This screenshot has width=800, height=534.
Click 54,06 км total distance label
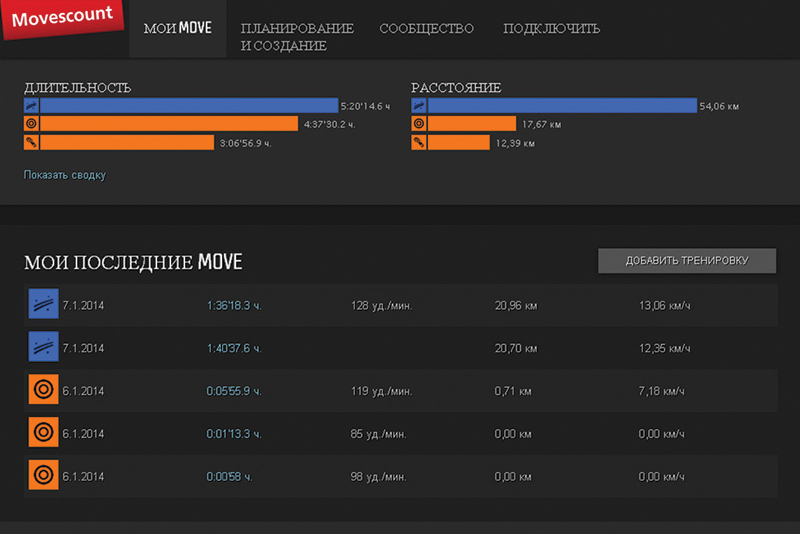(719, 106)
